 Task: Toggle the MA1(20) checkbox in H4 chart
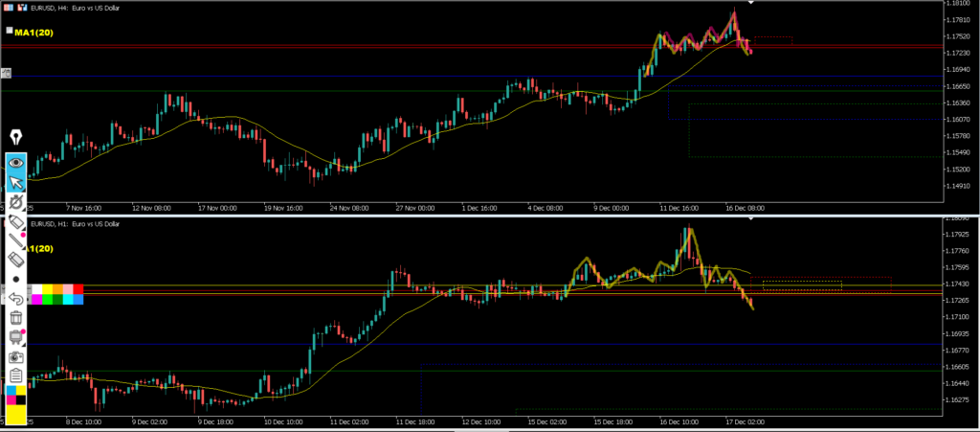tap(10, 30)
